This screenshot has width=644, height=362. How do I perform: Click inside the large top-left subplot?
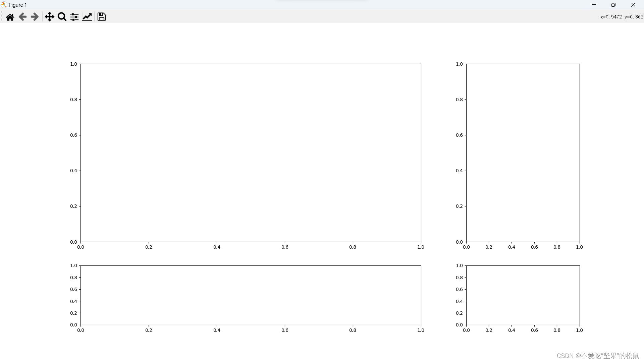pyautogui.click(x=251, y=153)
